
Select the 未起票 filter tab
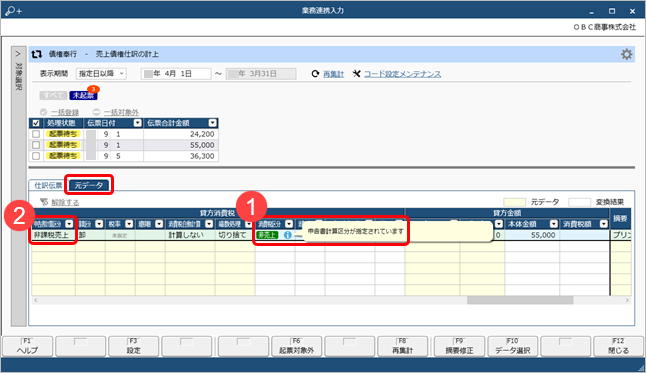coord(83,95)
